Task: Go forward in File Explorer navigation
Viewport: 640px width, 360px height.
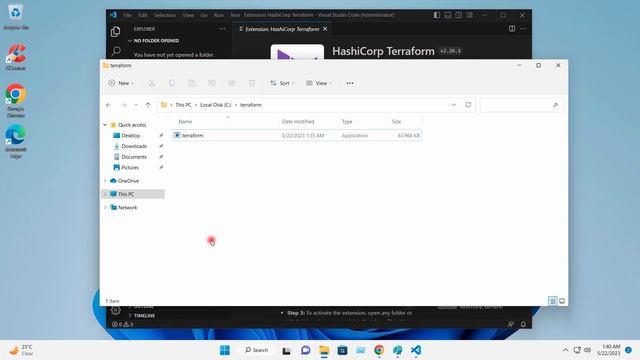Action: (x=123, y=105)
